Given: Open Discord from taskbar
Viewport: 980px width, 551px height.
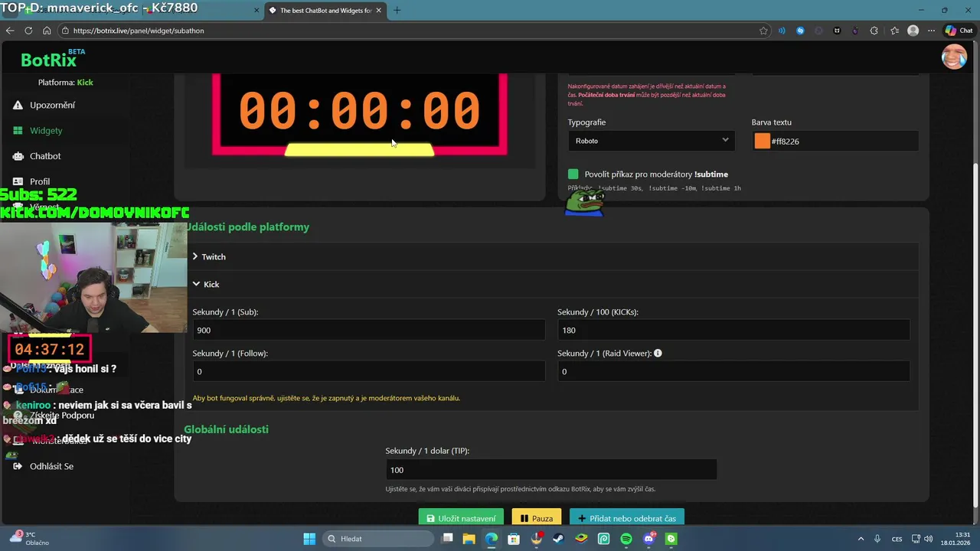Looking at the screenshot, I should coord(649,539).
